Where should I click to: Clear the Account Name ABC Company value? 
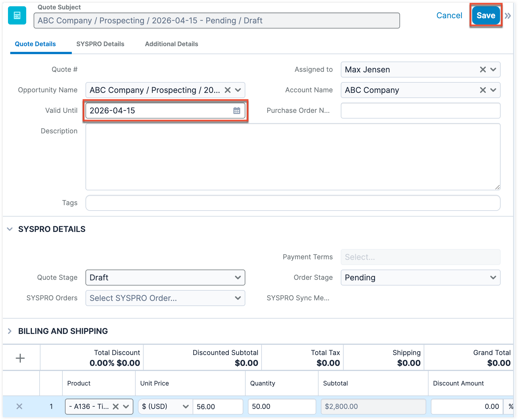tap(483, 90)
